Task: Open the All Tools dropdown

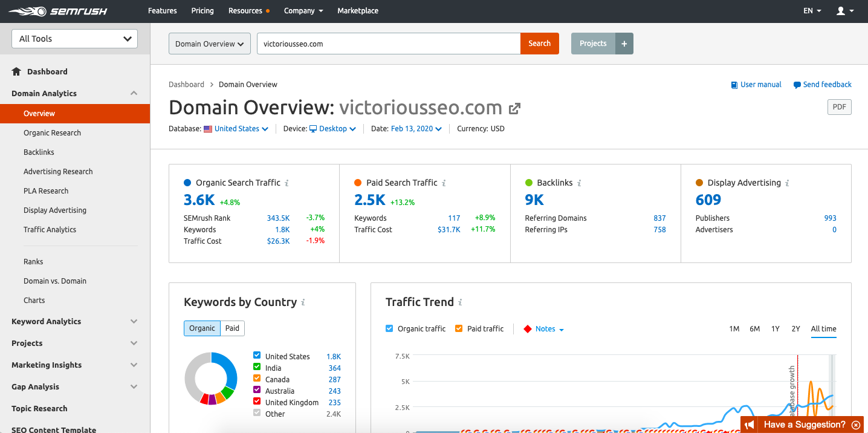Action: coord(75,39)
